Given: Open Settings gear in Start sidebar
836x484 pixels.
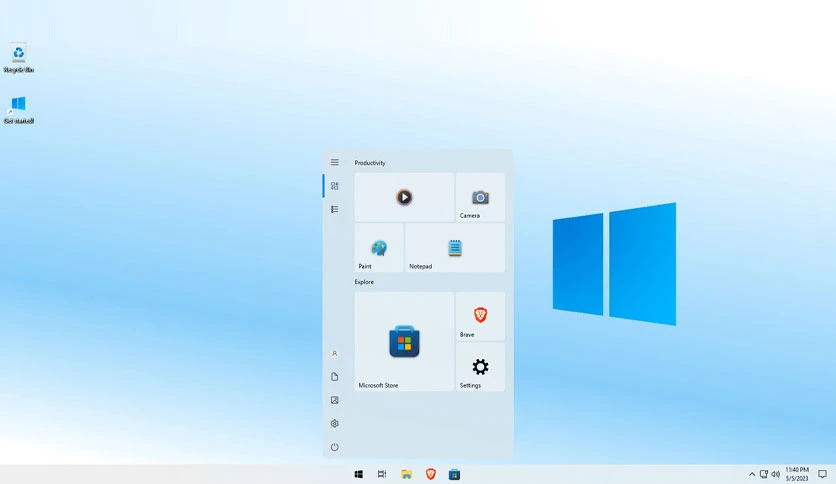Looking at the screenshot, I should (334, 424).
